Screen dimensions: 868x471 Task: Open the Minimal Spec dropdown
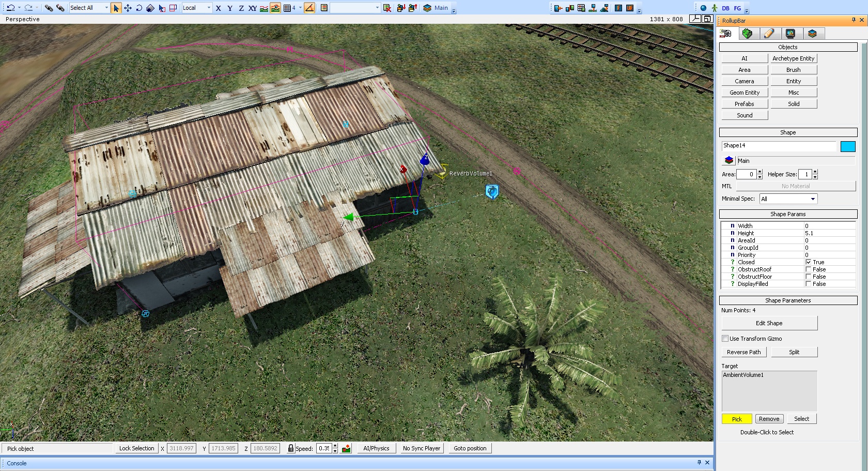coord(788,199)
